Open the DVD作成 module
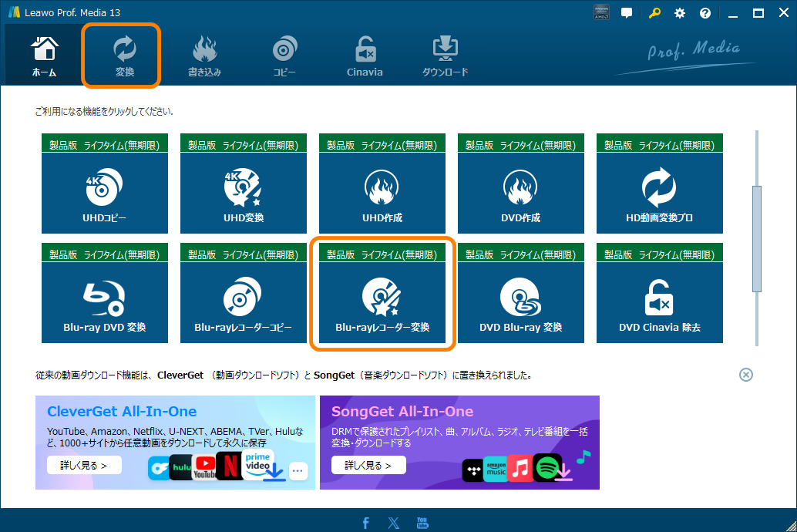 pyautogui.click(x=521, y=193)
